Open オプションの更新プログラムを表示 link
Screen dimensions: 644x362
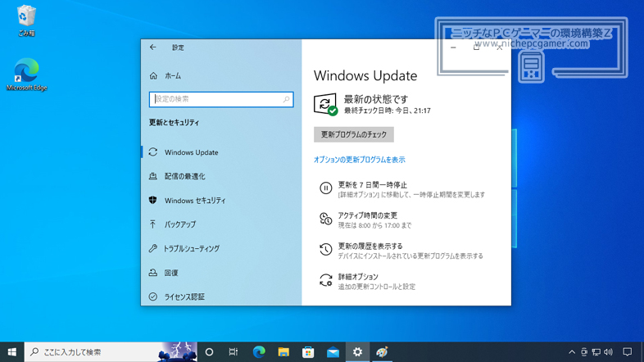tap(360, 160)
